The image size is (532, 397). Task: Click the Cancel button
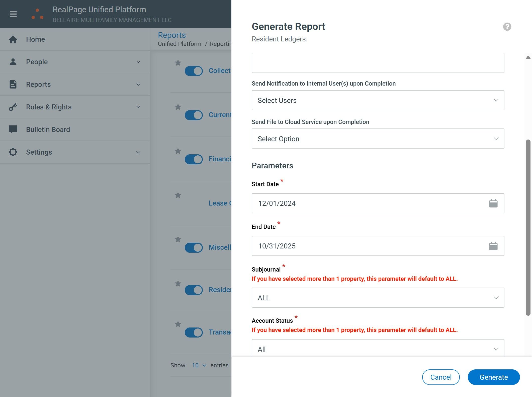tap(440, 377)
